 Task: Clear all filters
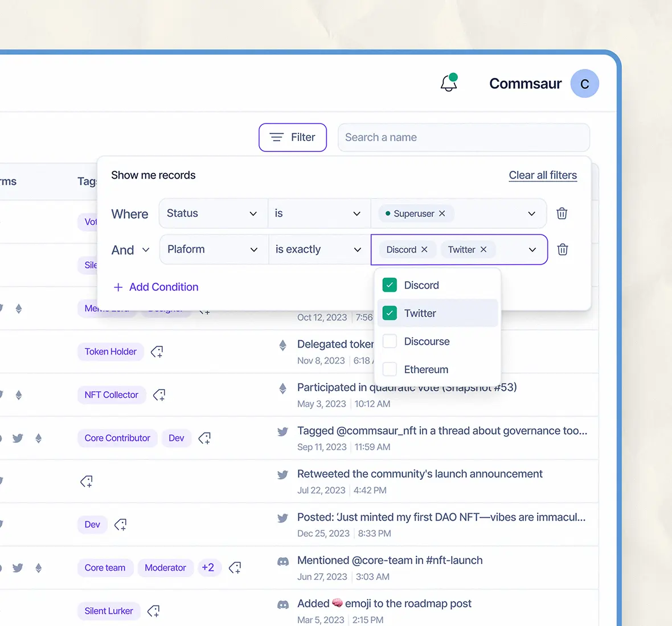pyautogui.click(x=543, y=175)
